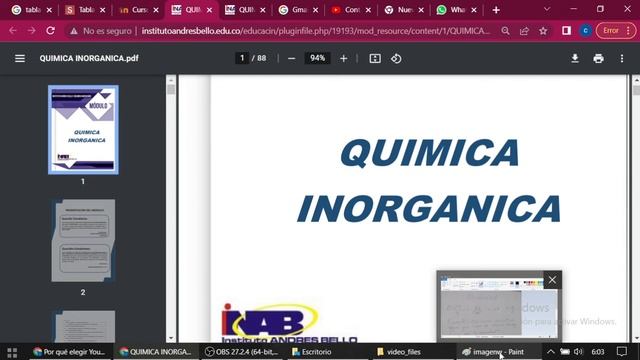This screenshot has height=360, width=640.
Task: Show hidden system tray icons
Action: [551, 352]
